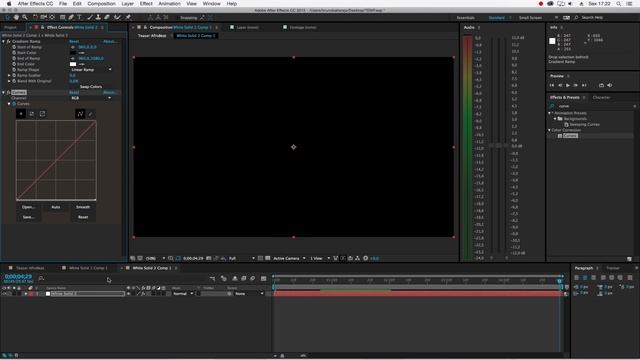
Task: Collapse Color Correction category in Effects & Presets
Action: point(549,130)
